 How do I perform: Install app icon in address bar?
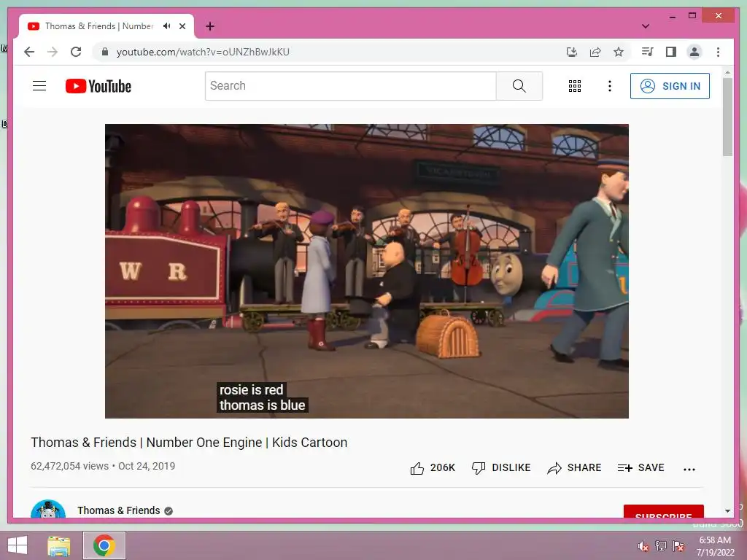pyautogui.click(x=572, y=52)
